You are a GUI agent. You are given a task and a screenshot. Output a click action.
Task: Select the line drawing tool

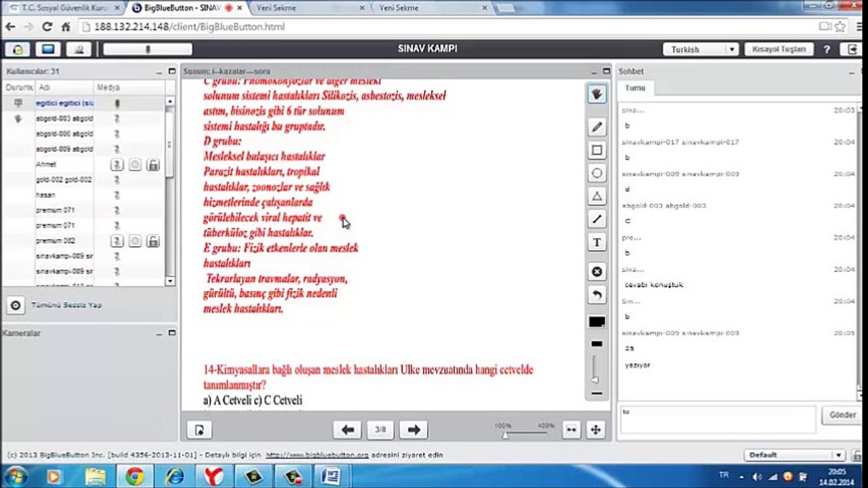pyautogui.click(x=596, y=219)
